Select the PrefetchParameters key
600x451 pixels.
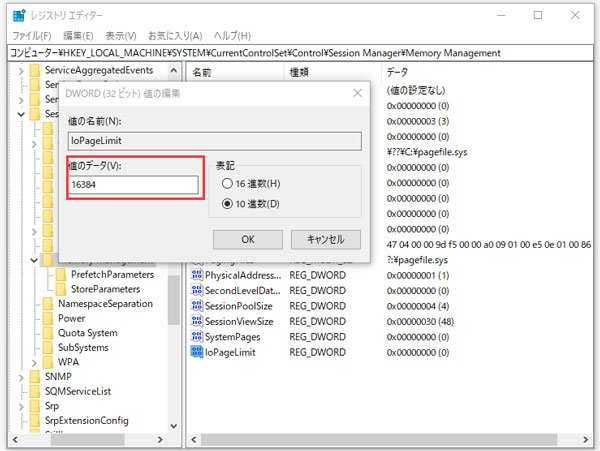click(112, 275)
